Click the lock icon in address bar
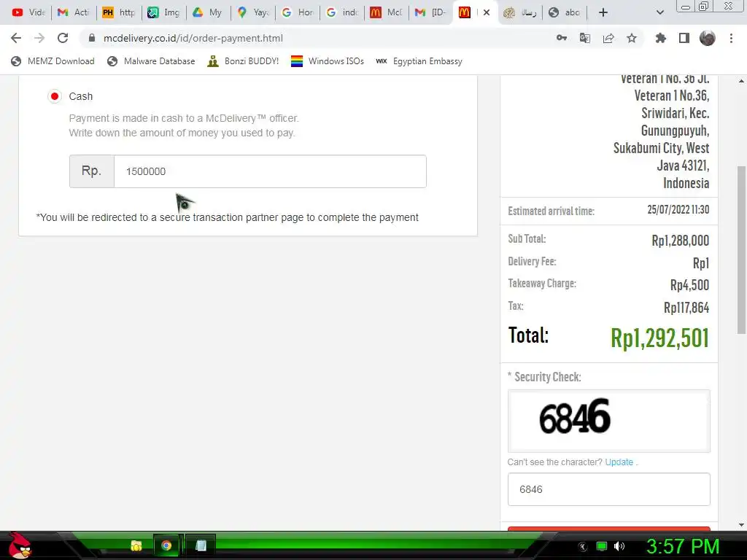This screenshot has height=560, width=747. coord(92,38)
